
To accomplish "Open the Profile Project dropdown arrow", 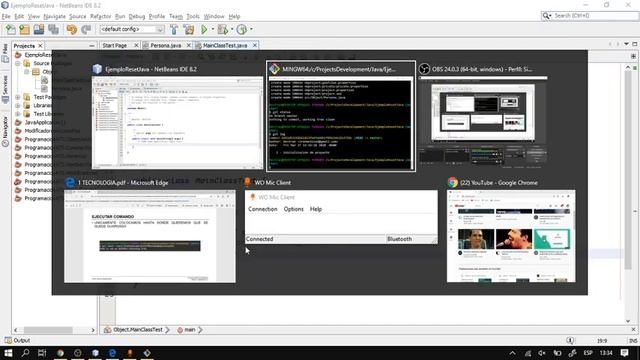I will (x=251, y=29).
